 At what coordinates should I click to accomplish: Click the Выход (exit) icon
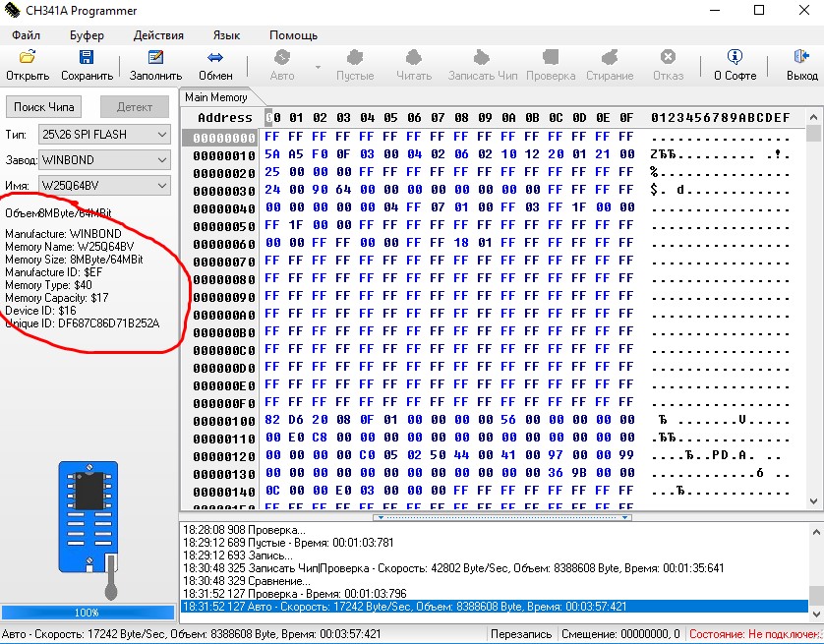tap(802, 57)
